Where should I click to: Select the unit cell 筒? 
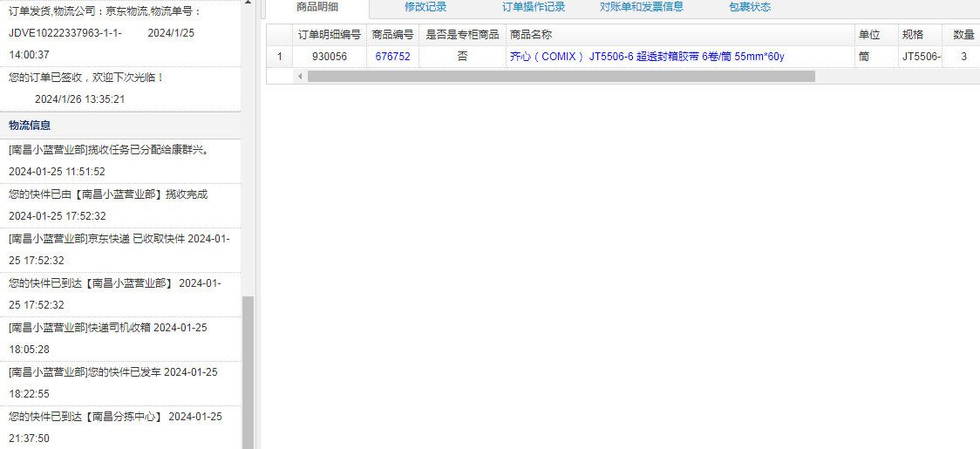(877, 57)
